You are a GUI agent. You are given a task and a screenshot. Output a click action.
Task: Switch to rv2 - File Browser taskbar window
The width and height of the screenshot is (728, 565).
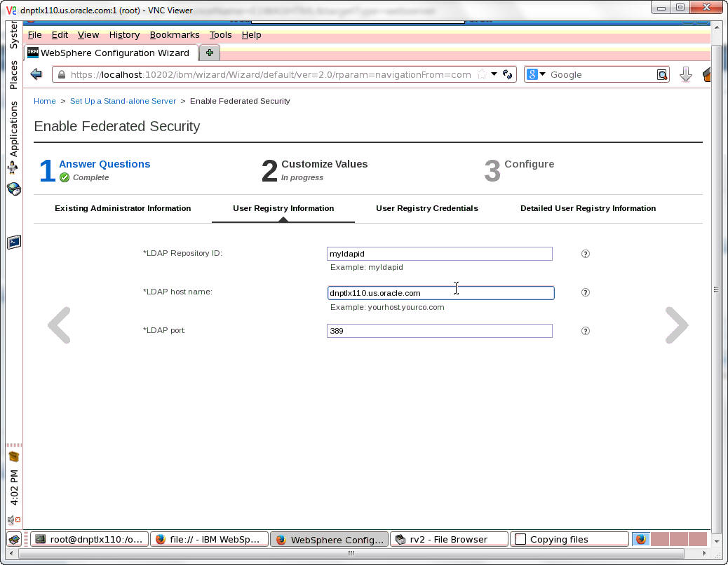449,539
